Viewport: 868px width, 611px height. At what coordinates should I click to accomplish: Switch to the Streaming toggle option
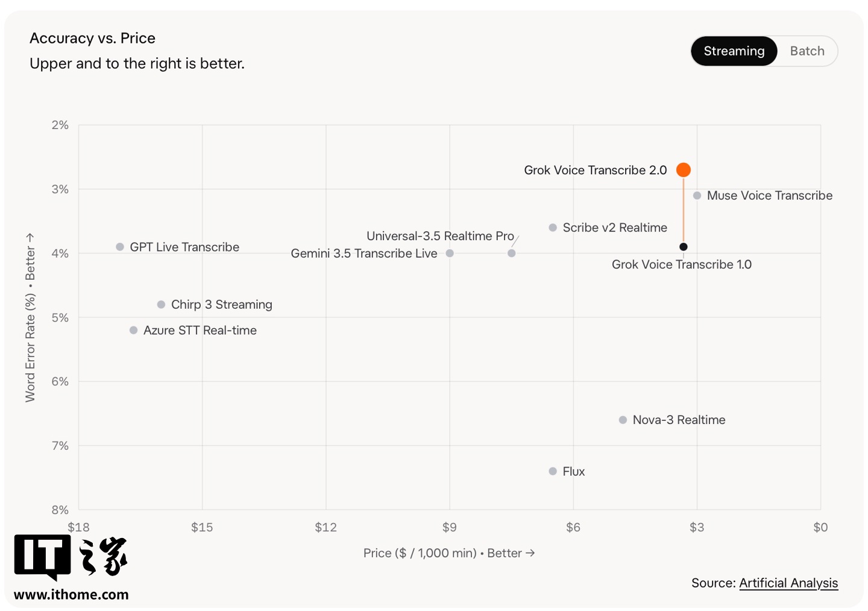coord(734,51)
